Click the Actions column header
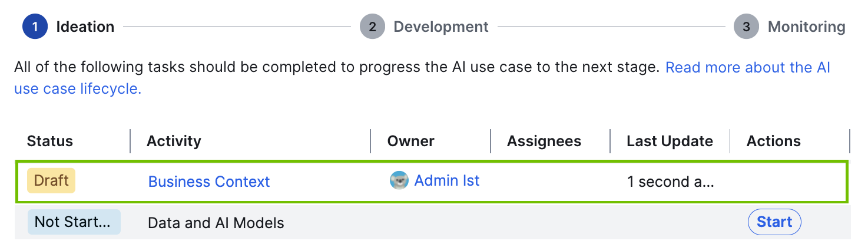 tap(773, 141)
